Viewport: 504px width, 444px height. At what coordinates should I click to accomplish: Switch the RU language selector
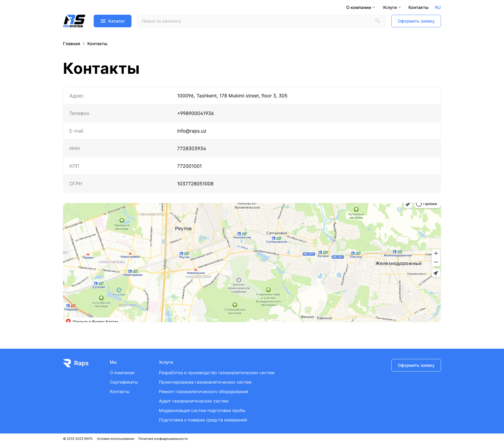(438, 7)
